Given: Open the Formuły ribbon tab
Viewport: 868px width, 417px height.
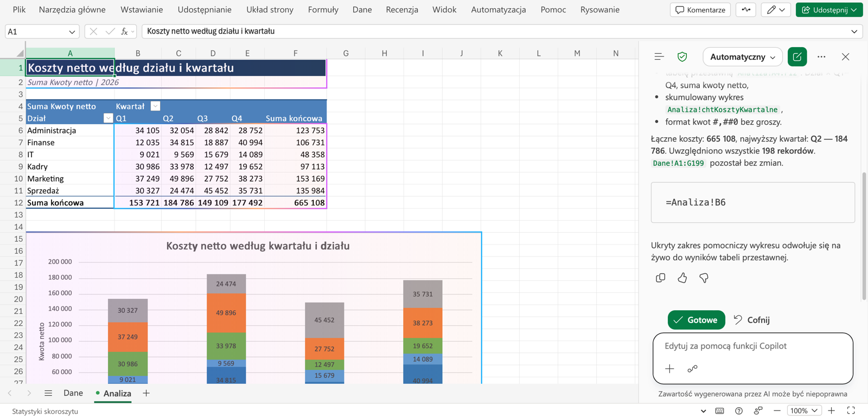Looking at the screenshot, I should tap(323, 10).
